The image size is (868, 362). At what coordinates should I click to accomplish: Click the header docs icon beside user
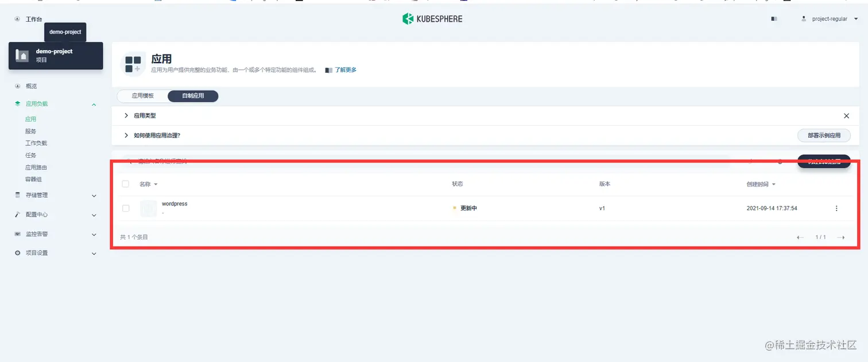pyautogui.click(x=774, y=19)
